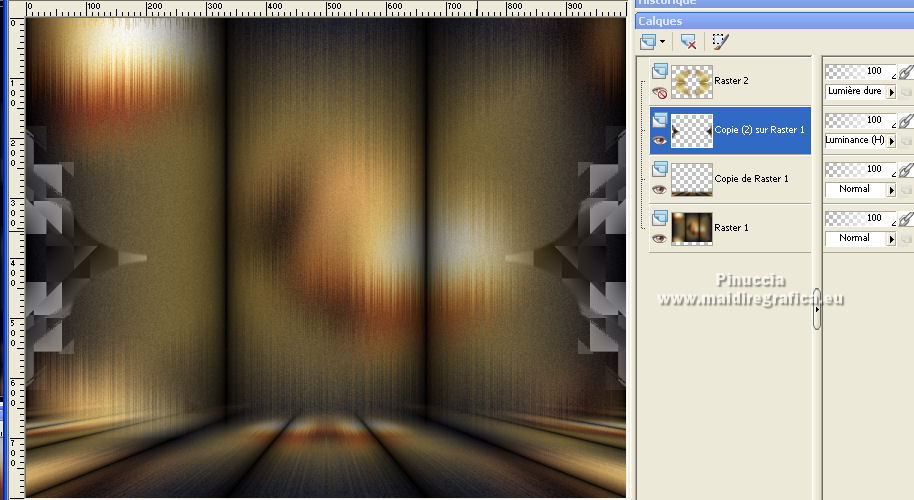The height and width of the screenshot is (500, 914).
Task: Open the Luminance (H) blend mode dropdown
Action: tap(891, 141)
